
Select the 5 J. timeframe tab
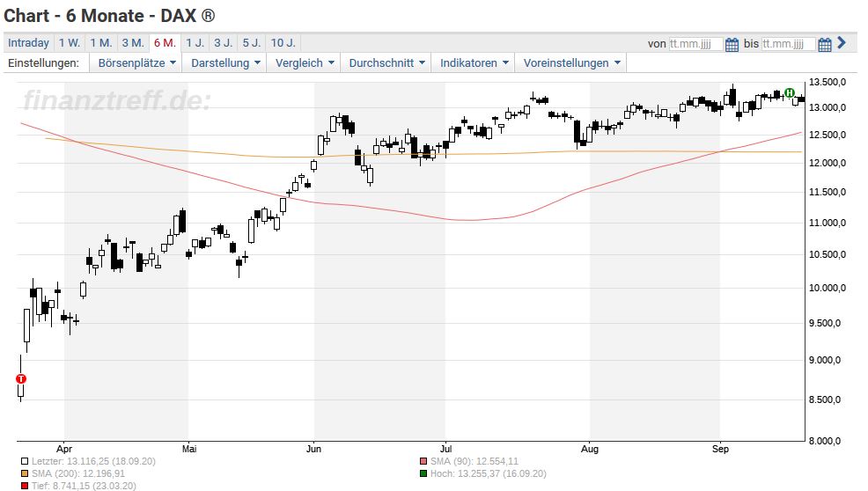coord(251,42)
